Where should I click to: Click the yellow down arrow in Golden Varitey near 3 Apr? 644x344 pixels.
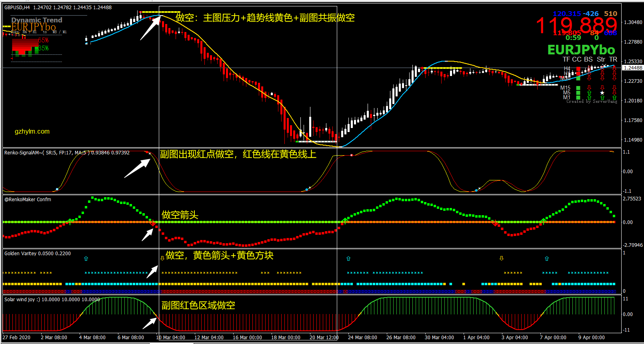502,258
